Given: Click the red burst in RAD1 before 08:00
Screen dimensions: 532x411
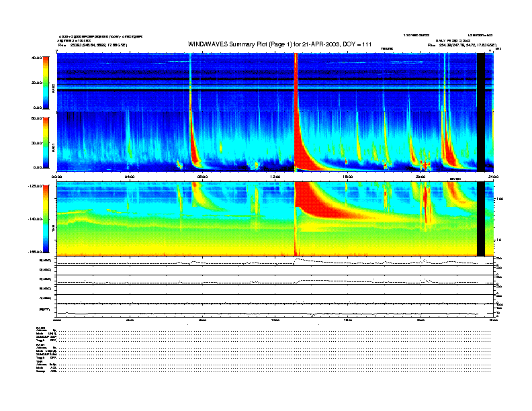Looking at the screenshot, I should point(195,144).
